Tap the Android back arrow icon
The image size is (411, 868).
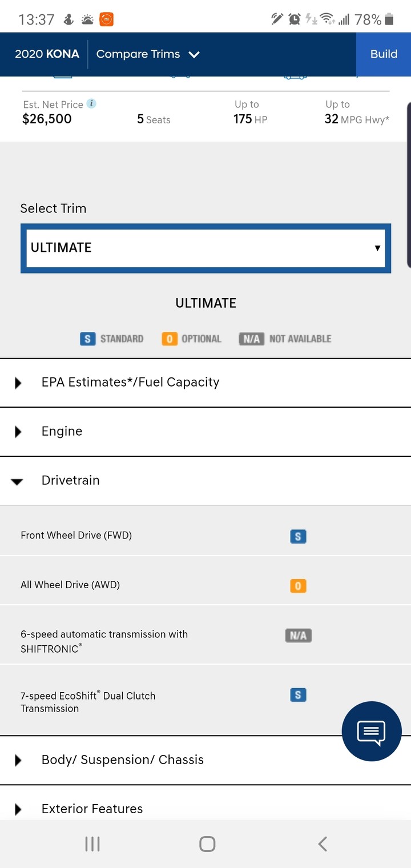click(323, 844)
